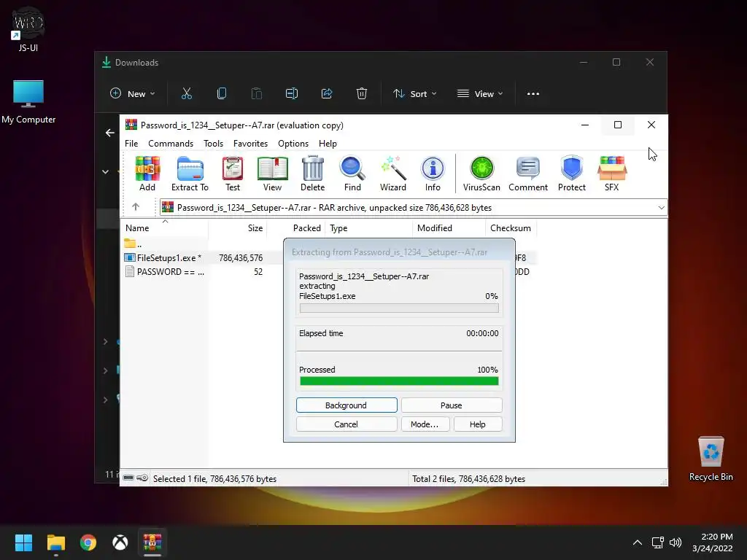Launch Chrome from the taskbar
The width and height of the screenshot is (747, 560).
point(88,542)
